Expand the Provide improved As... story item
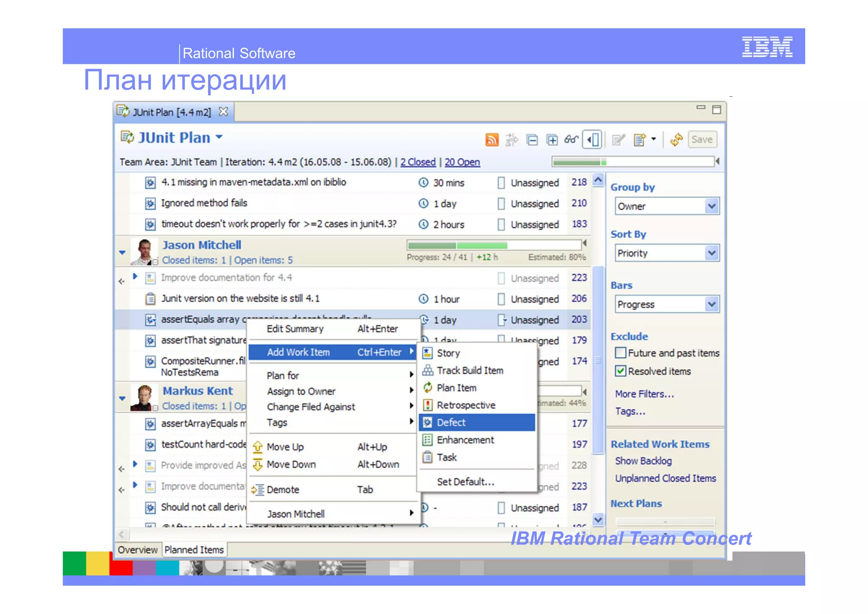The width and height of the screenshot is (868, 614). 135,464
